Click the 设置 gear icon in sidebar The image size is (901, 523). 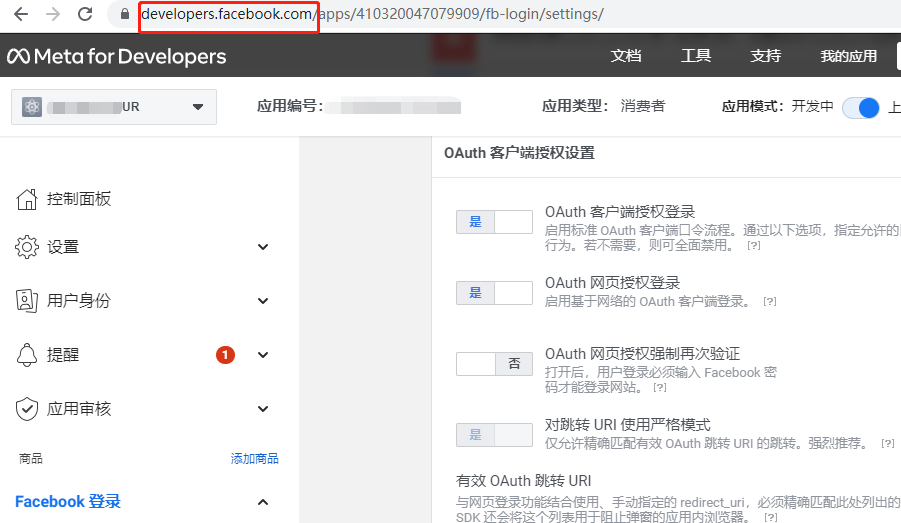pyautogui.click(x=27, y=247)
